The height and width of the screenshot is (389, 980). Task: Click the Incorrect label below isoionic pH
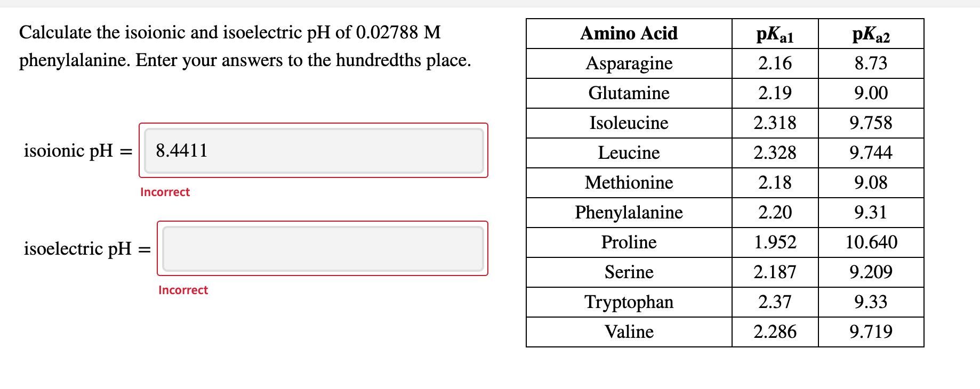165,192
